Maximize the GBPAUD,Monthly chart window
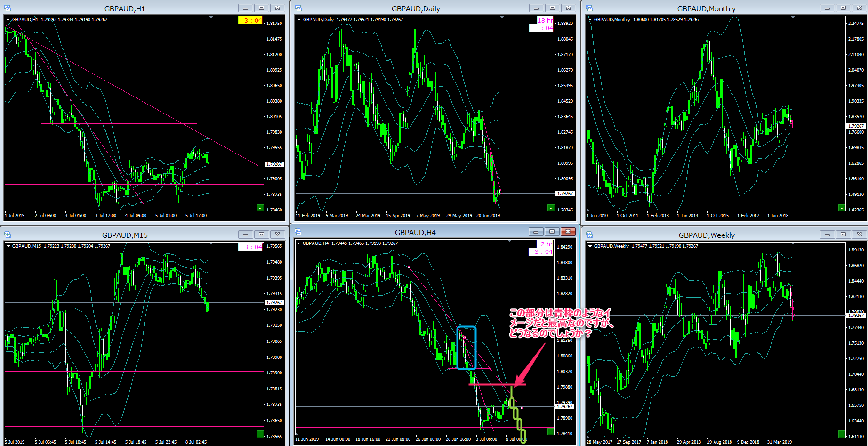The image size is (868, 446). [x=843, y=8]
